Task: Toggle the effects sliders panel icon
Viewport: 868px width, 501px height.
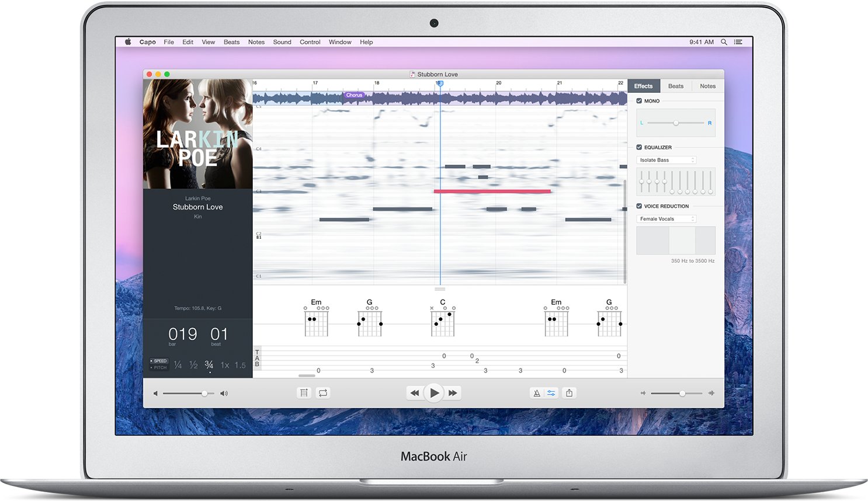Action: point(551,393)
